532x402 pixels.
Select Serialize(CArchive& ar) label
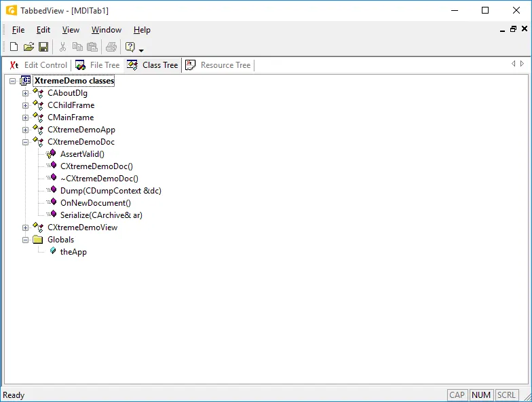pyautogui.click(x=102, y=215)
